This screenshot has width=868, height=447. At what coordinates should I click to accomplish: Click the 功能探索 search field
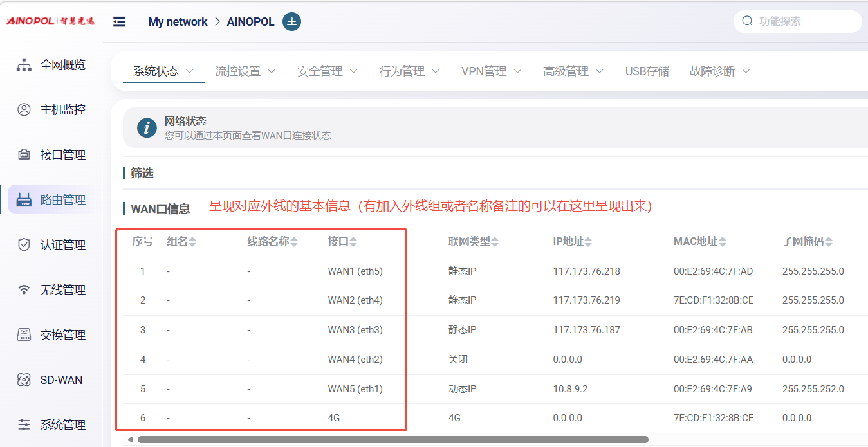click(x=804, y=21)
